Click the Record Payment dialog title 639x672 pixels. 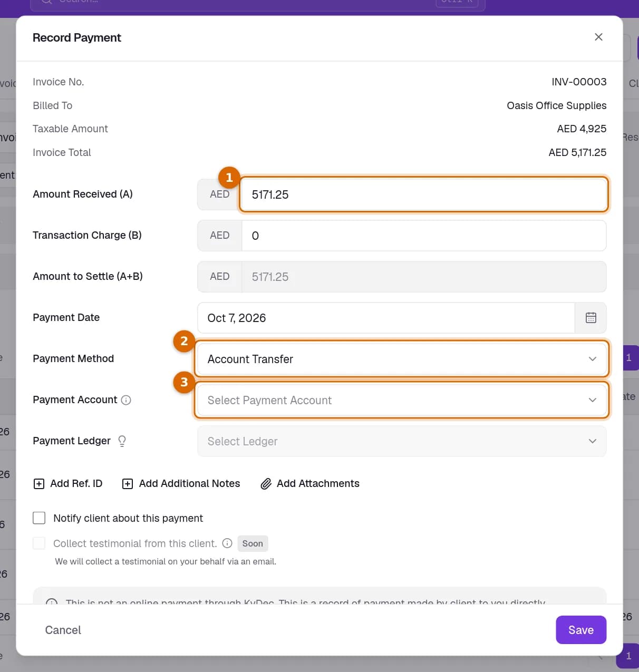coord(77,37)
